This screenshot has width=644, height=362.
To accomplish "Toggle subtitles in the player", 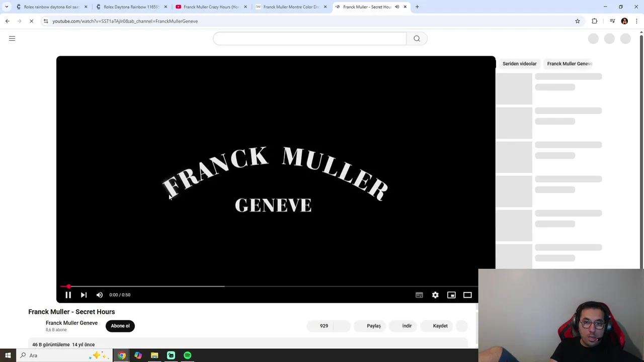I will pos(419,295).
